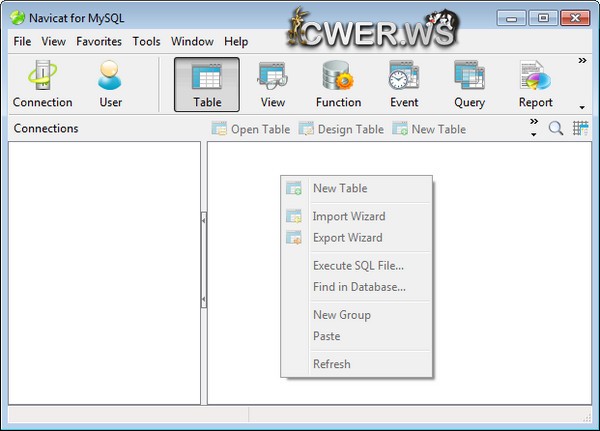Click the magnifier search icon
The height and width of the screenshot is (431, 600).
[x=556, y=129]
